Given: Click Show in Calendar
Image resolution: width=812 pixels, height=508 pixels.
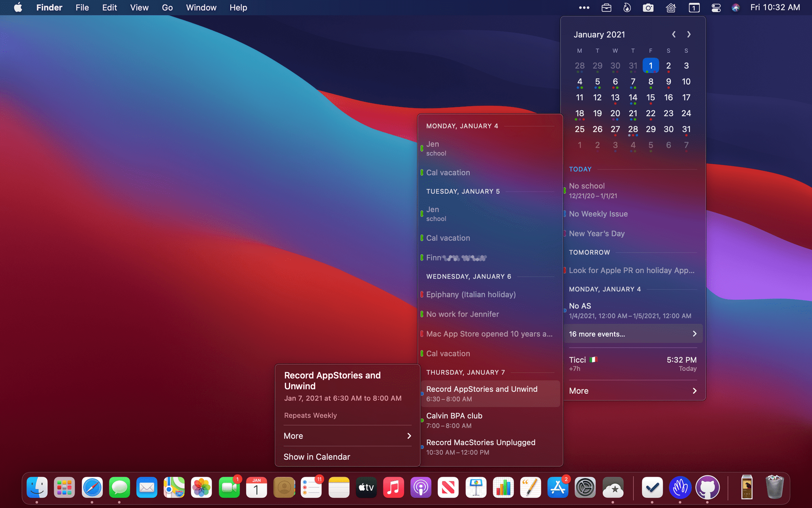Looking at the screenshot, I should [x=317, y=457].
